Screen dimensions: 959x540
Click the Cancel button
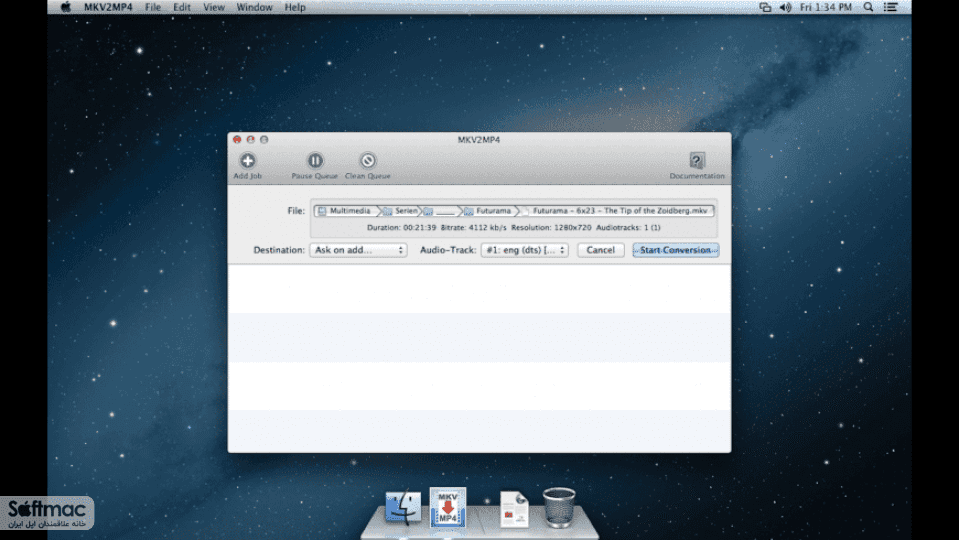point(601,250)
